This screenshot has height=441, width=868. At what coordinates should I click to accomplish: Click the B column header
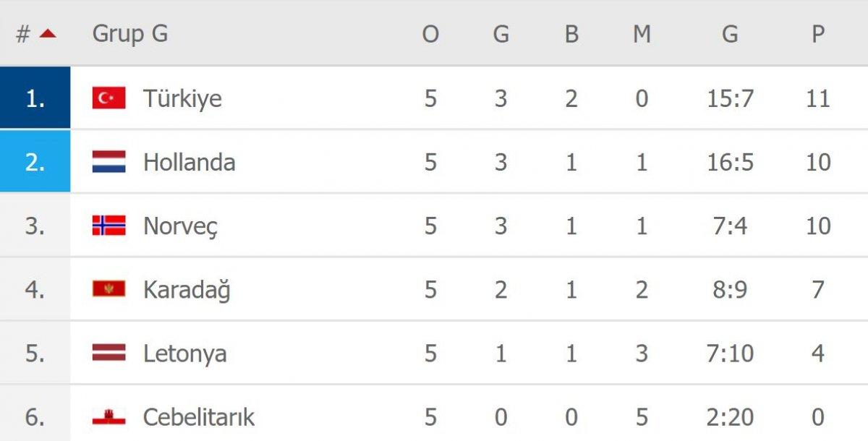(x=571, y=33)
